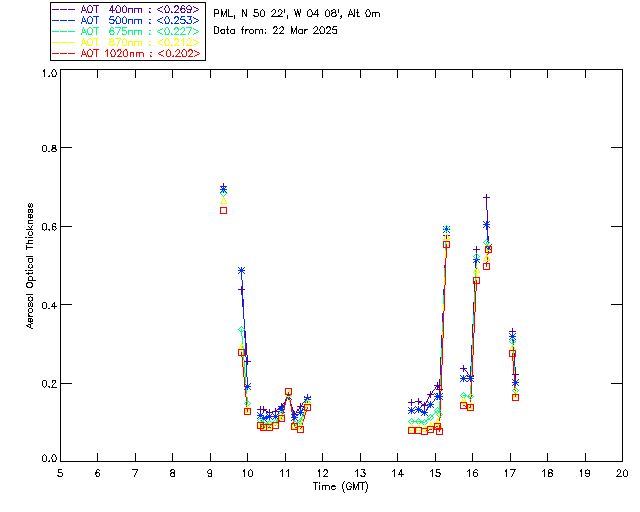
Task: Click the <0.269> mean value in legend
Action: pos(178,9)
